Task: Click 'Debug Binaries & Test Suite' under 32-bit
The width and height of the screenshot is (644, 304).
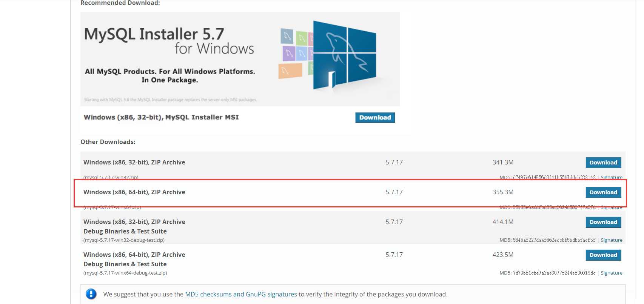Action: [x=125, y=231]
